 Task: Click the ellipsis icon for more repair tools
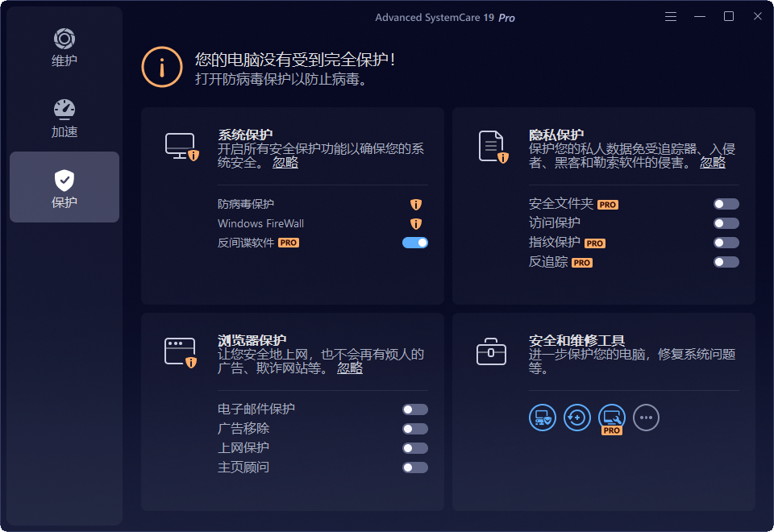[x=646, y=418]
